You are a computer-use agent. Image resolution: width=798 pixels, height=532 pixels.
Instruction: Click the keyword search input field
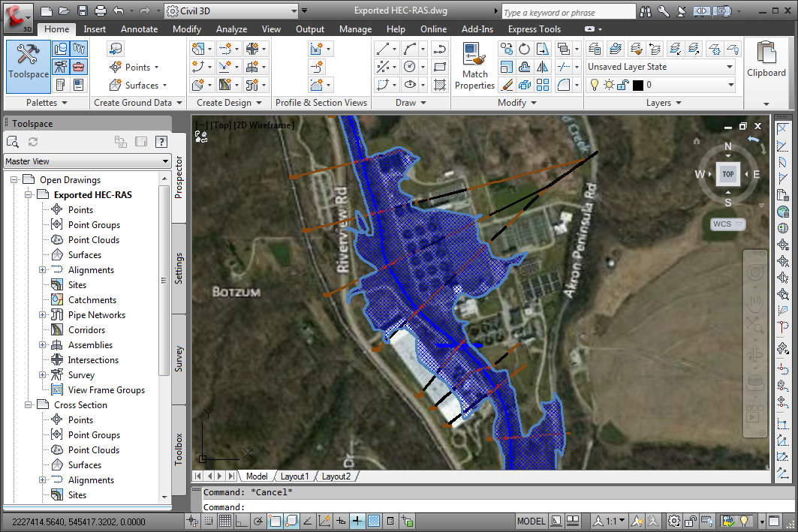coord(569,12)
